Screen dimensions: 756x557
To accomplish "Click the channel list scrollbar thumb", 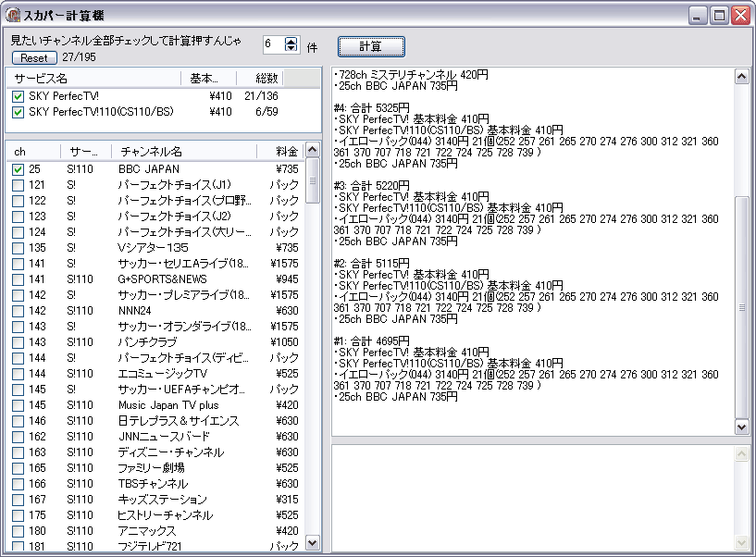I will [313, 180].
